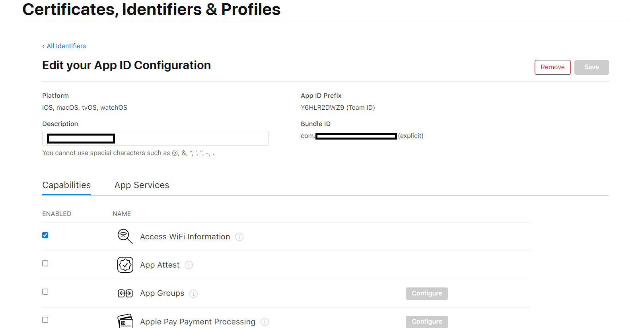644x328 pixels.
Task: Open info tooltip for Apple Pay Payment Processing
Action: pos(265,322)
